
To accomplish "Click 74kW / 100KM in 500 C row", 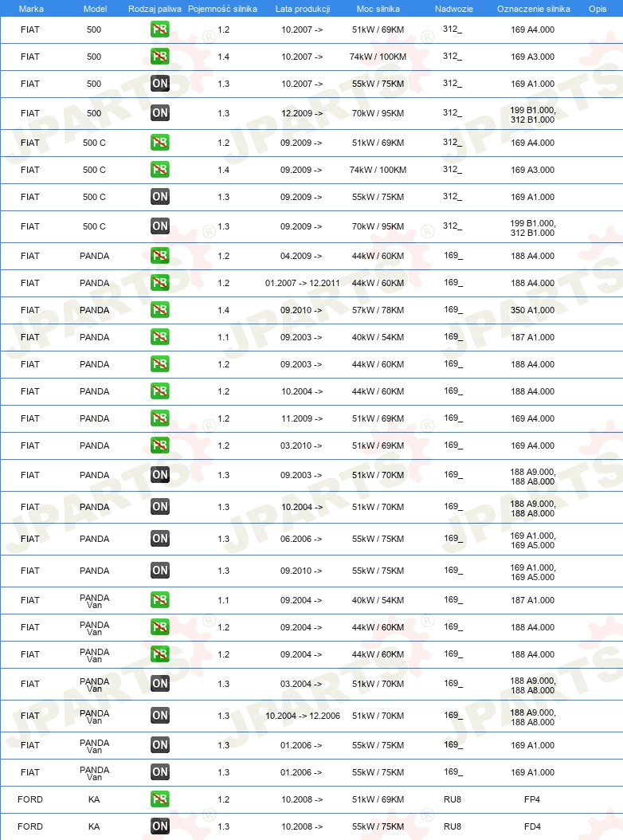I will 378,170.
